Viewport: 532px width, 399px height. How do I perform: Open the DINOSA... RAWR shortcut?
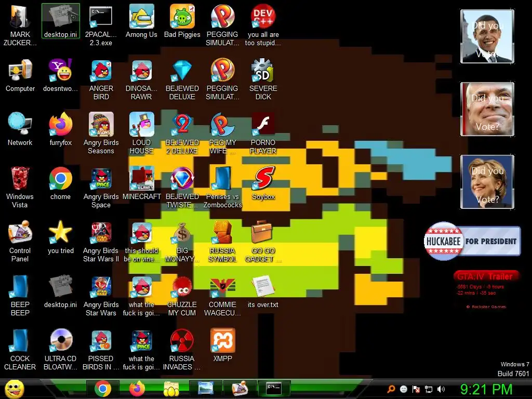click(x=141, y=79)
